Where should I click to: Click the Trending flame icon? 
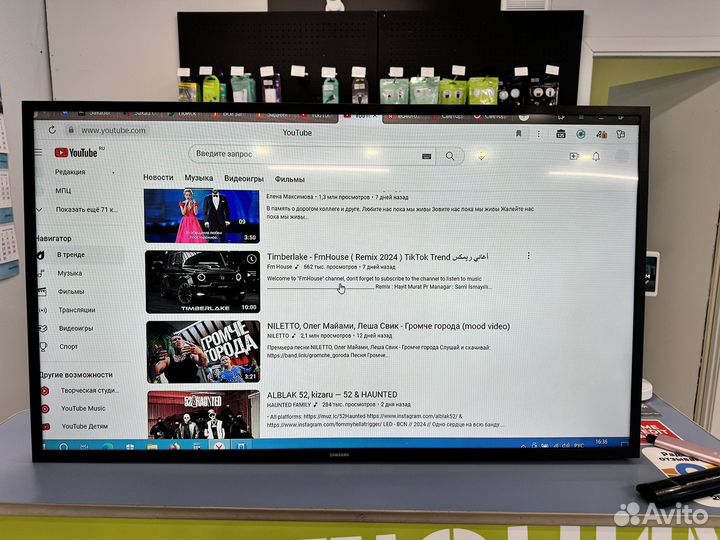tap(40, 254)
